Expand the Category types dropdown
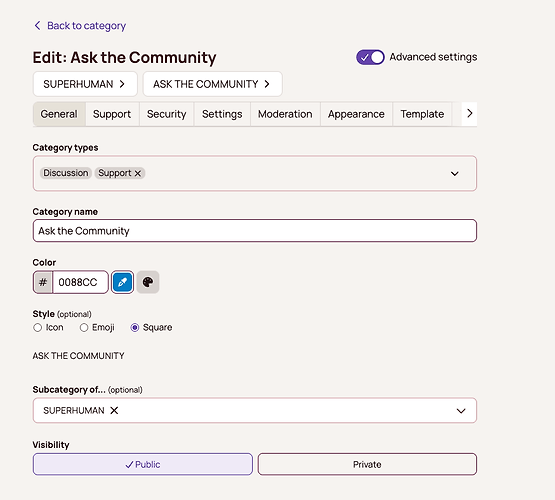 [454, 173]
